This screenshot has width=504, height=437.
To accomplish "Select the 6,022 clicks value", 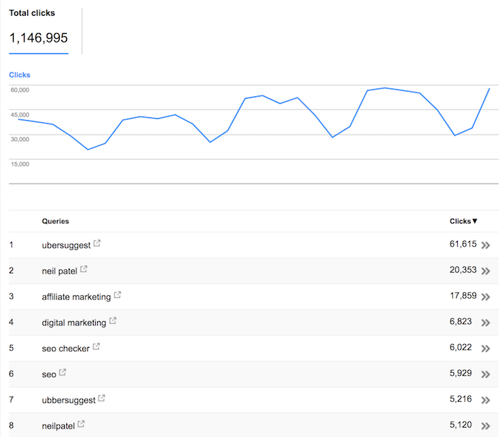I will [461, 347].
